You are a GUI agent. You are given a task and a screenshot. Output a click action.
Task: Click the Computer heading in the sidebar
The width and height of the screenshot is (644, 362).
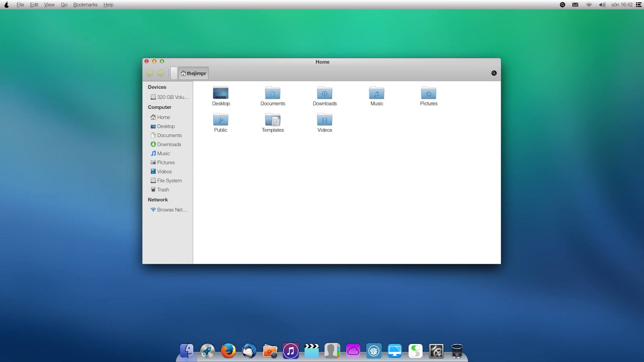[159, 107]
